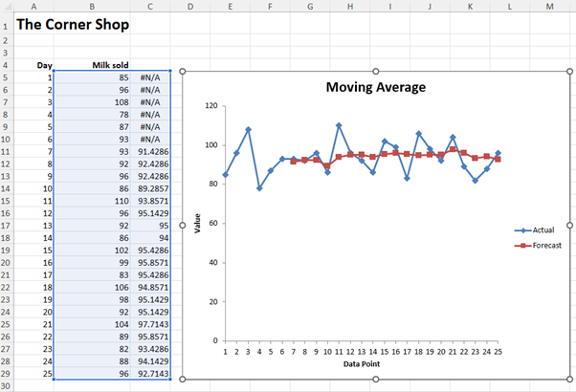Click the chart's right-middle resize handle
This screenshot has height=392, width=576.
pyautogui.click(x=569, y=226)
